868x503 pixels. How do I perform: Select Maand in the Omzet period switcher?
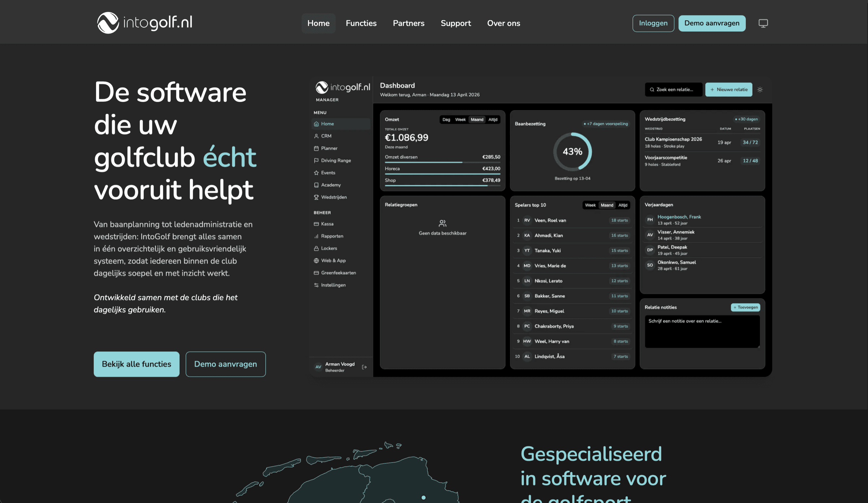pyautogui.click(x=477, y=120)
